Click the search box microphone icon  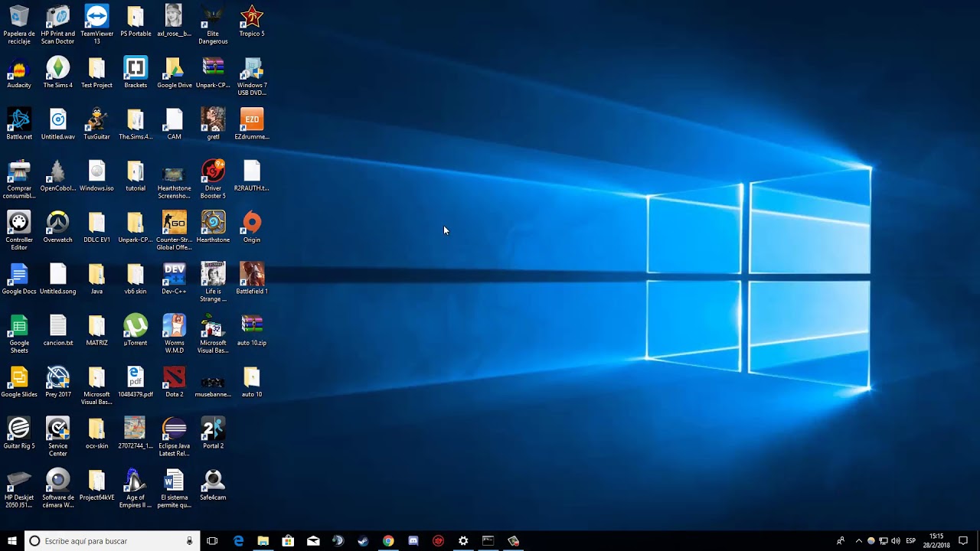pyautogui.click(x=189, y=541)
